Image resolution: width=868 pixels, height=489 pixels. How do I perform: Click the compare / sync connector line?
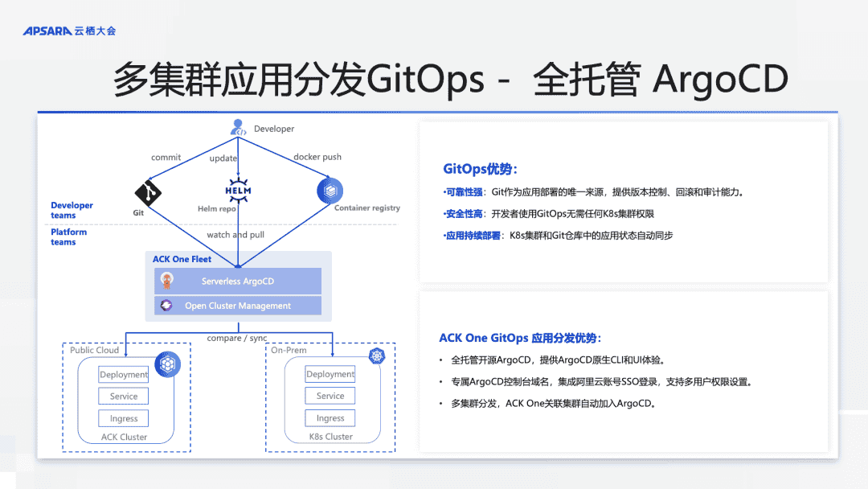tap(237, 338)
